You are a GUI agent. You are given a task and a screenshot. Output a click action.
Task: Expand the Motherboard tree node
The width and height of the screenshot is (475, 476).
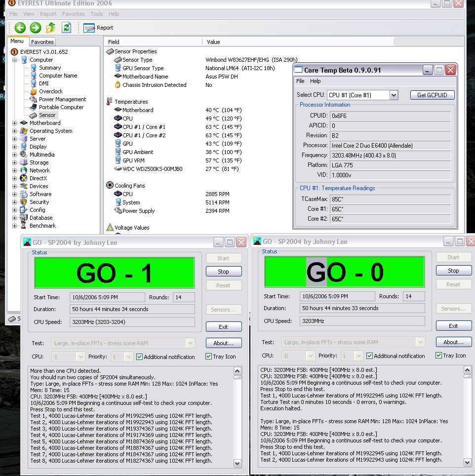tap(14, 123)
